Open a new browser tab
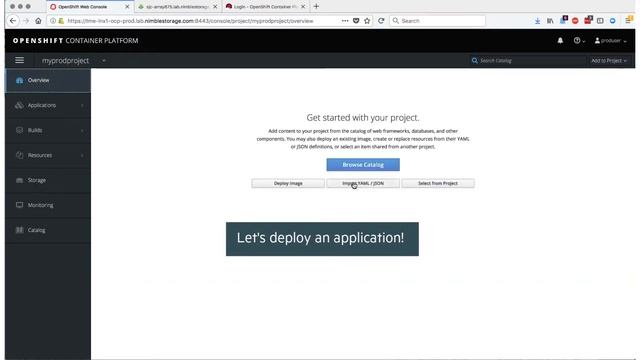Viewport: 640px width, 360px height. click(x=316, y=7)
